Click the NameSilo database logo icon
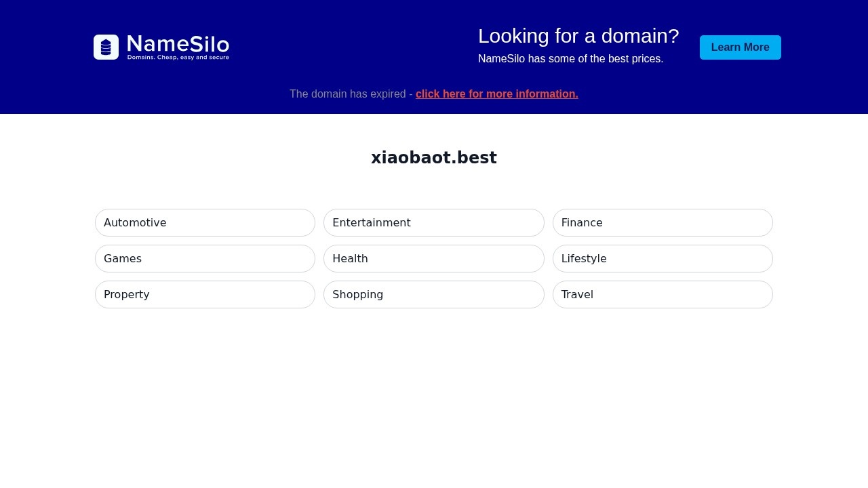Viewport: 868px width, 488px height. [x=106, y=47]
